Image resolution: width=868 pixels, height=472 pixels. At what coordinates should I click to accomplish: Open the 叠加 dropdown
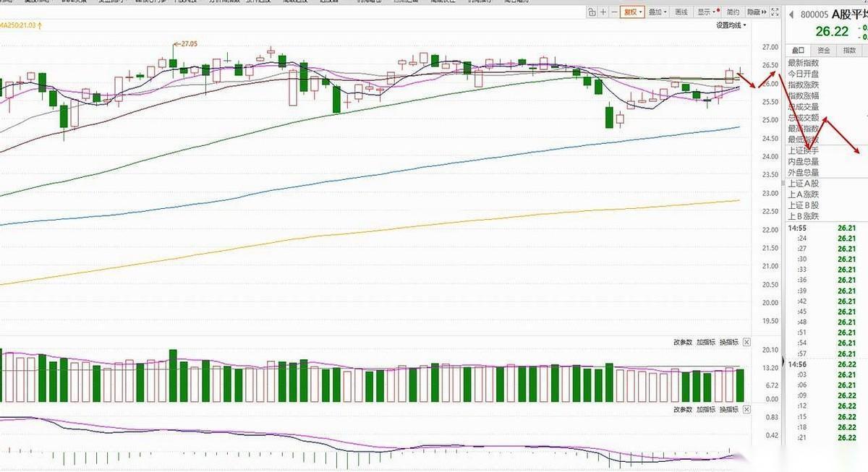click(x=658, y=12)
